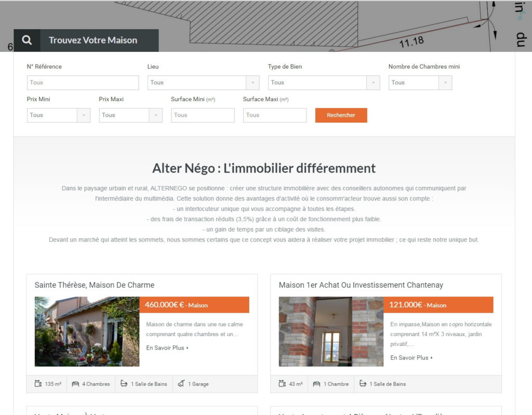
Task: Click the Lieu field dropdown arrow
Action: tap(253, 83)
